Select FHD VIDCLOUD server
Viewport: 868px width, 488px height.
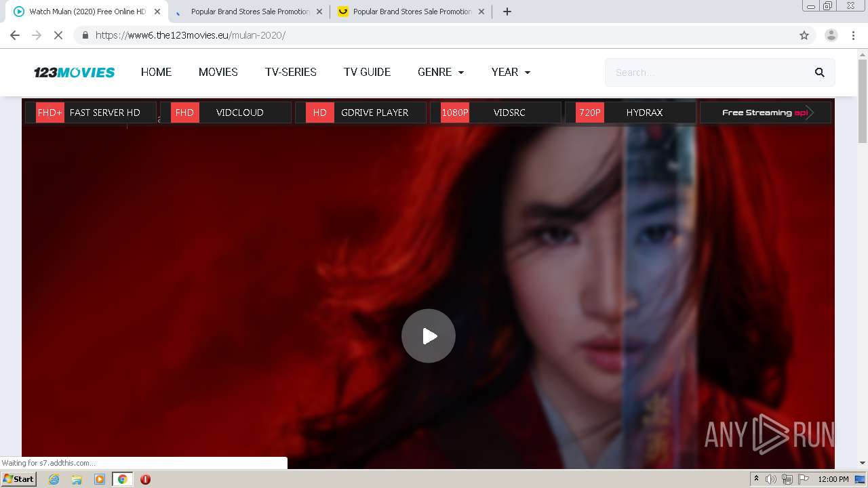click(226, 113)
